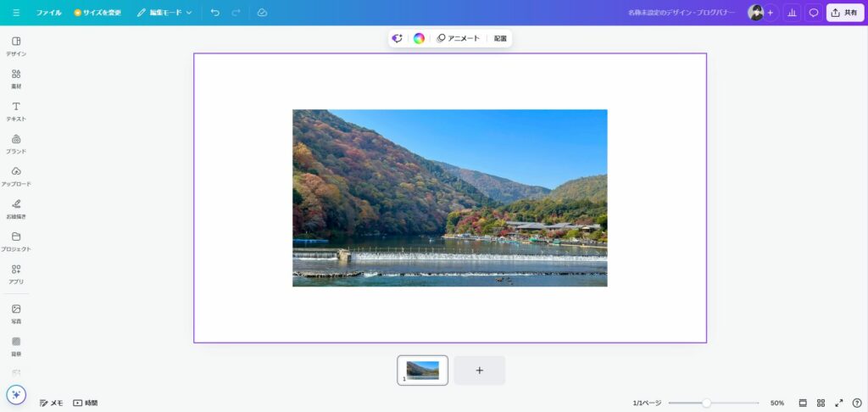Toggle the メモ (Notes) panel
868x412 pixels.
[x=52, y=403]
